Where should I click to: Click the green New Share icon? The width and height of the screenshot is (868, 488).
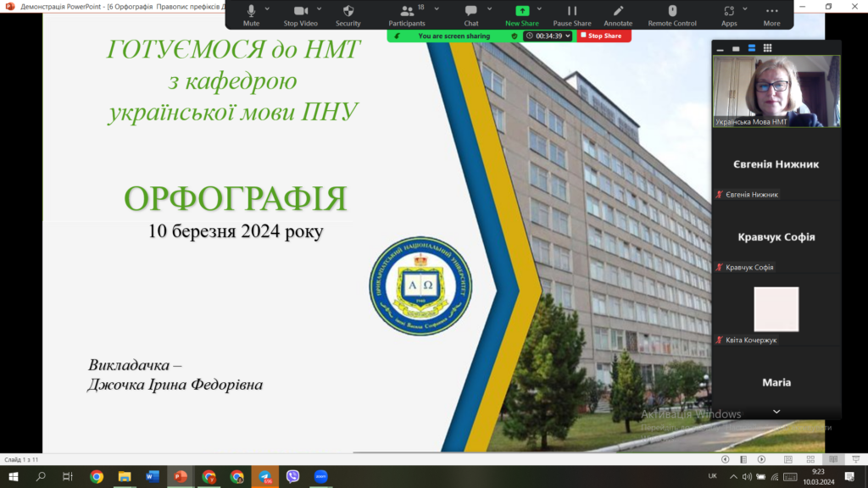coord(522,11)
